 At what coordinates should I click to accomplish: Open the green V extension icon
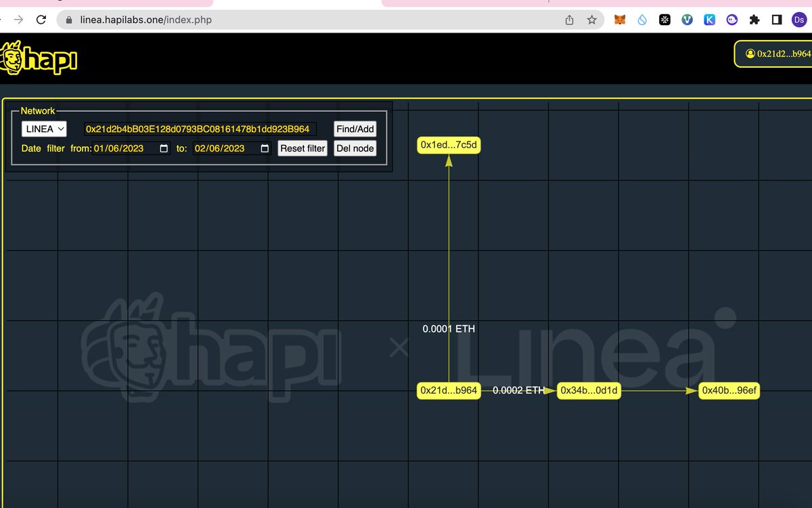tap(687, 20)
